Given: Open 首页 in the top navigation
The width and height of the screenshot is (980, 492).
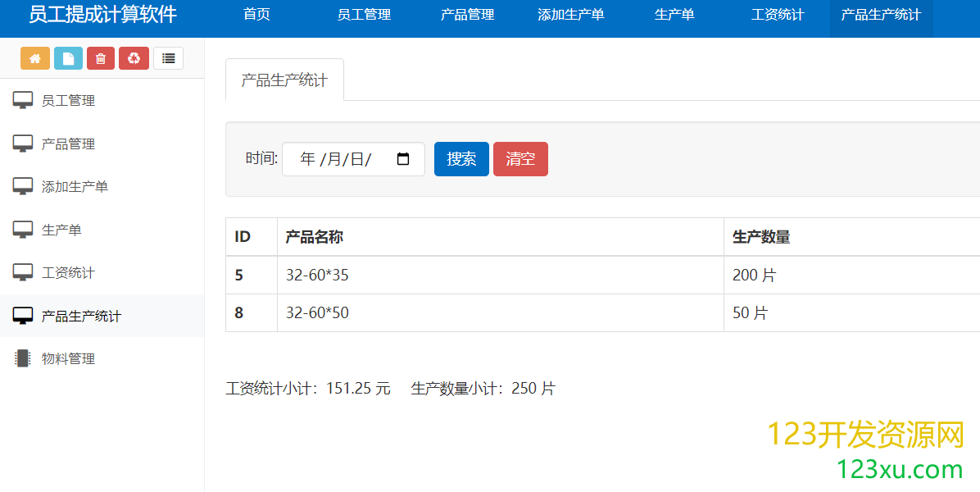Looking at the screenshot, I should (256, 15).
